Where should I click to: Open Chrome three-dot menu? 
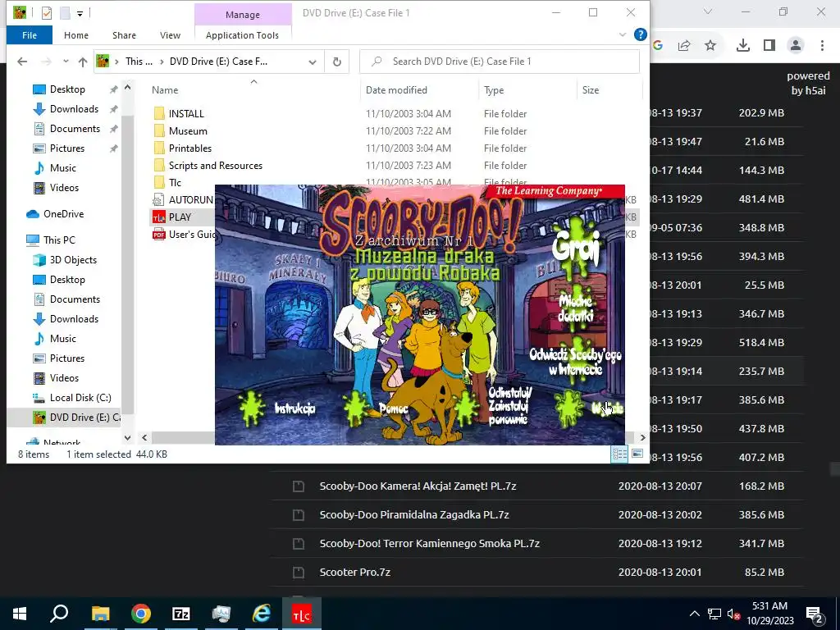822,46
